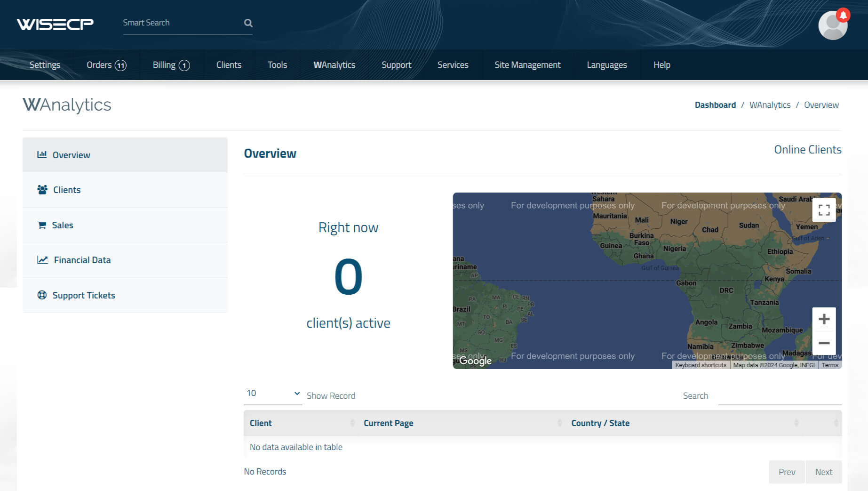Click the Billing count badge 1
The image size is (868, 491).
point(184,65)
